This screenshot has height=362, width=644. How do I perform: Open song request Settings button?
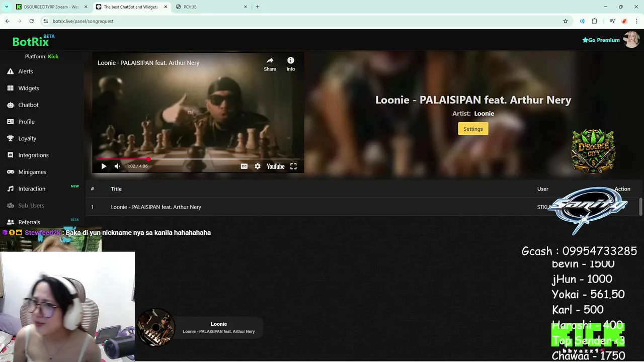click(x=473, y=129)
